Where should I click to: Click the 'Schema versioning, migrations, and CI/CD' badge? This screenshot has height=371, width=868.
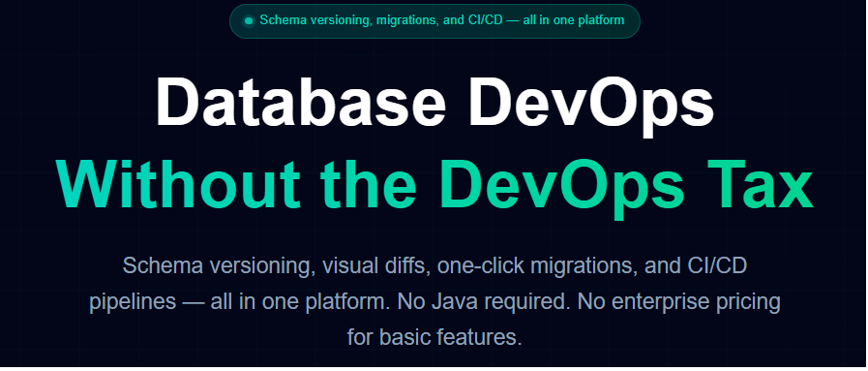pyautogui.click(x=434, y=21)
